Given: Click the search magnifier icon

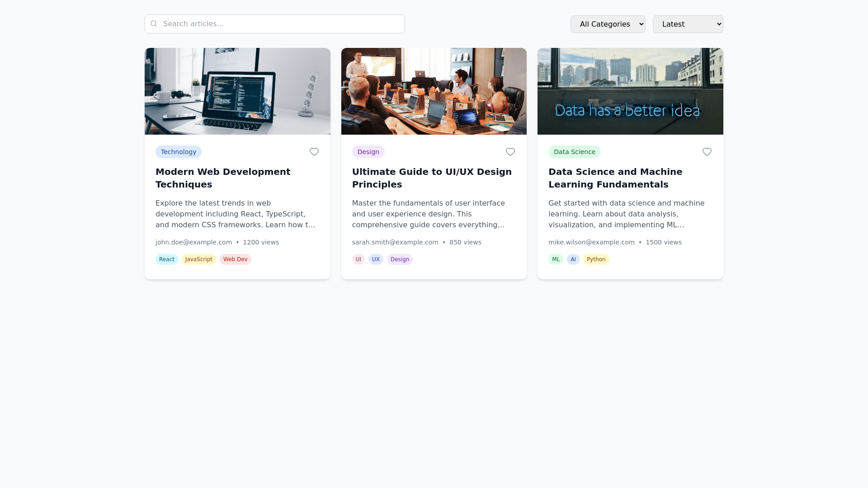Looking at the screenshot, I should tap(154, 23).
